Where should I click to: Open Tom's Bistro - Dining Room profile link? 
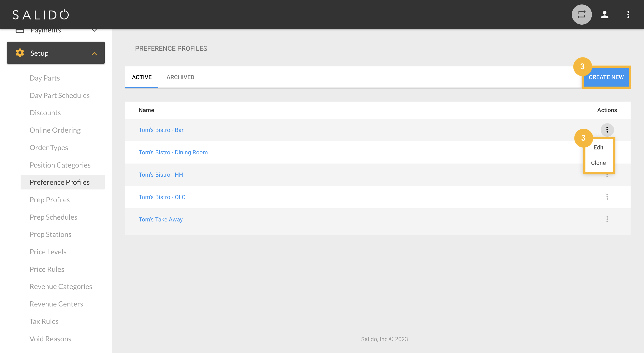(173, 152)
